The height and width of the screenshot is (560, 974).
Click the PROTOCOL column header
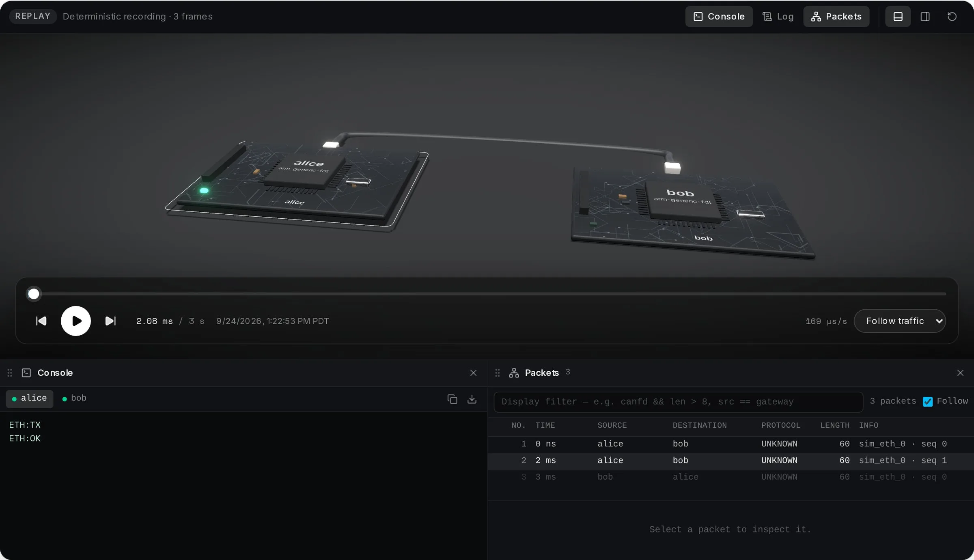pyautogui.click(x=781, y=425)
